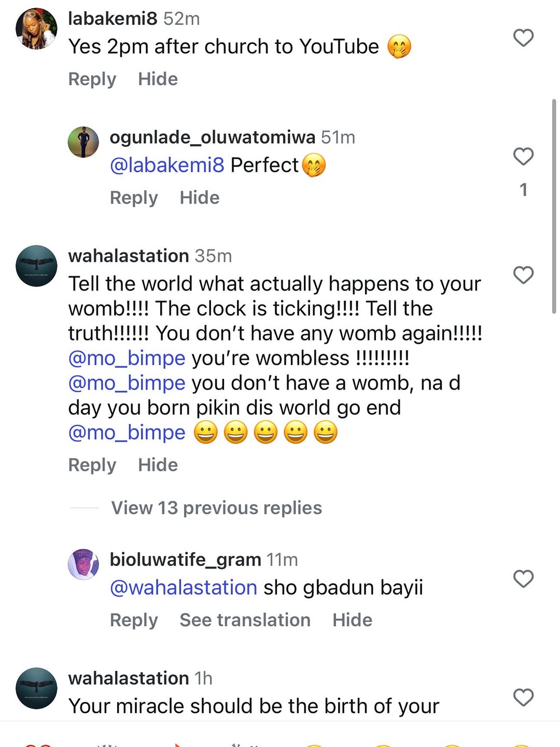
Task: Hide labakemi8's comment
Action: coord(158,79)
